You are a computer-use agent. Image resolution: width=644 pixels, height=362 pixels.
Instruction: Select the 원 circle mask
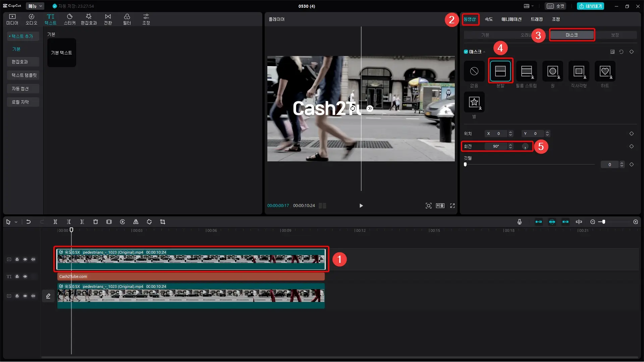pyautogui.click(x=553, y=71)
